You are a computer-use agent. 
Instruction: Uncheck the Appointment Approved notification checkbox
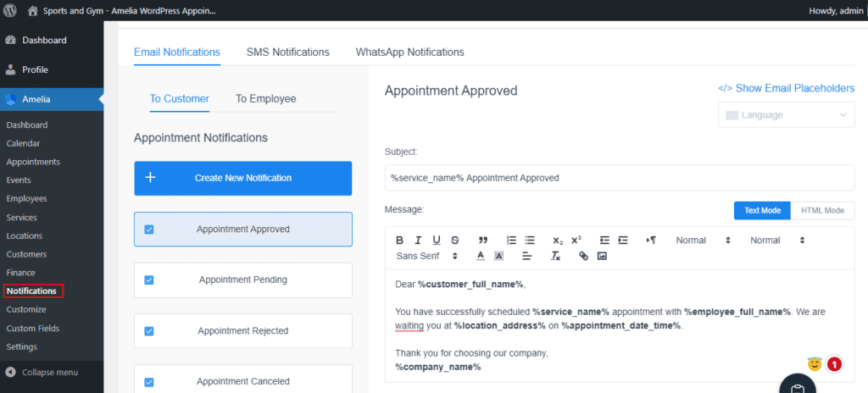(x=149, y=230)
